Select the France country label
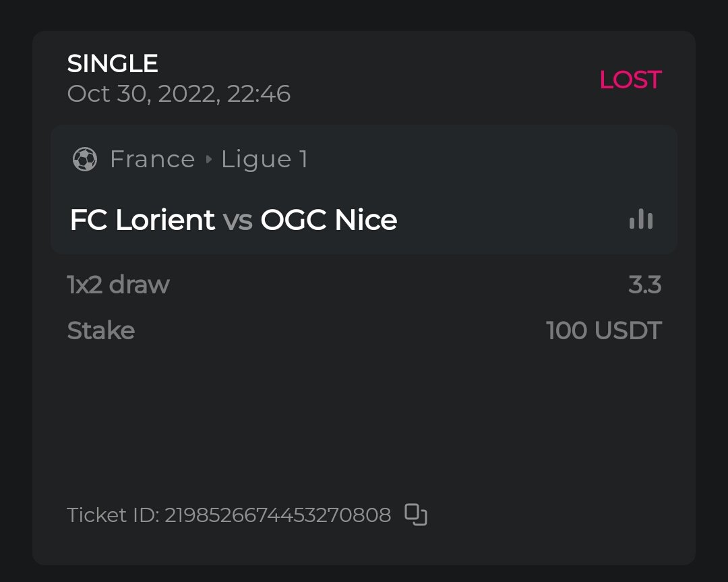The height and width of the screenshot is (582, 728). (x=152, y=160)
